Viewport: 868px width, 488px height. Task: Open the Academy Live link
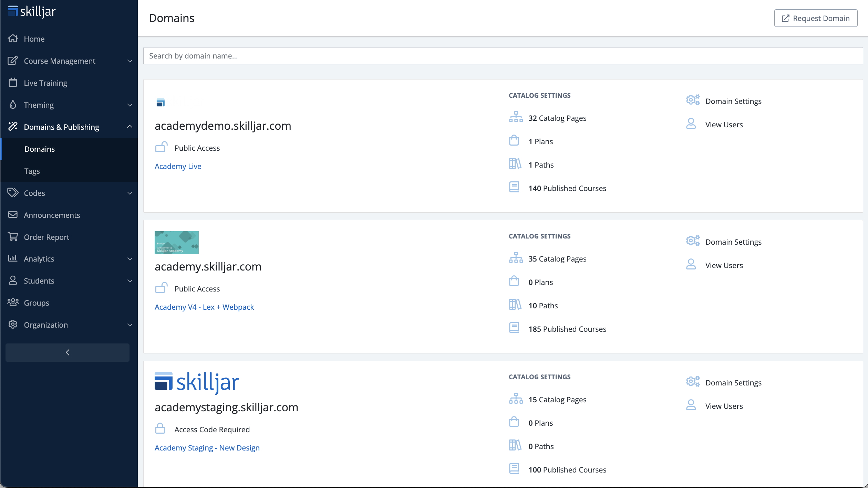(x=178, y=166)
